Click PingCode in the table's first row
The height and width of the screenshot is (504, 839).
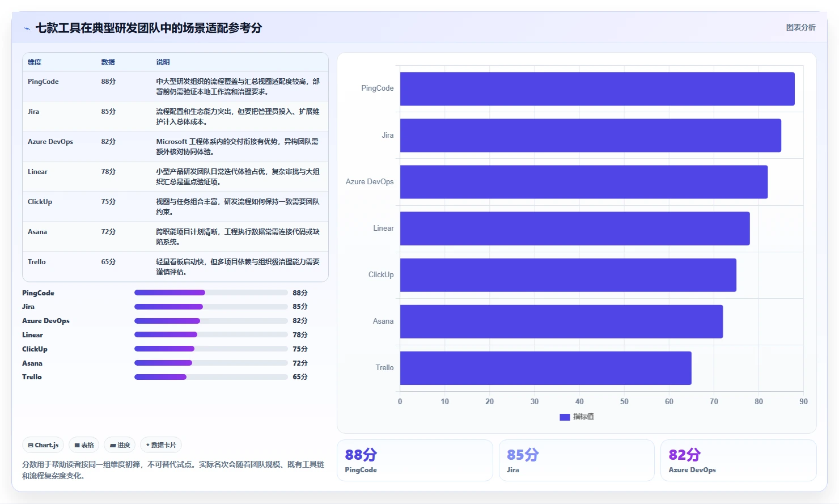click(43, 82)
